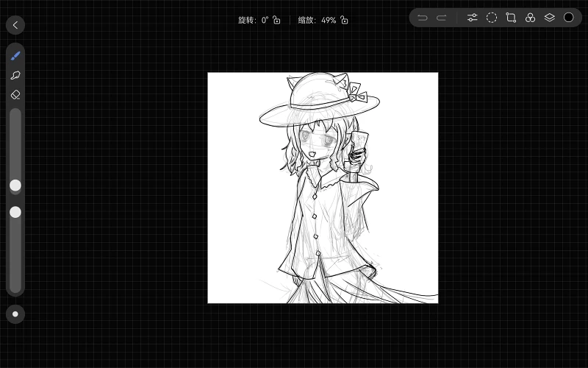This screenshot has width=588, height=368.
Task: Activate the dashed circle selection tool
Action: click(x=492, y=18)
